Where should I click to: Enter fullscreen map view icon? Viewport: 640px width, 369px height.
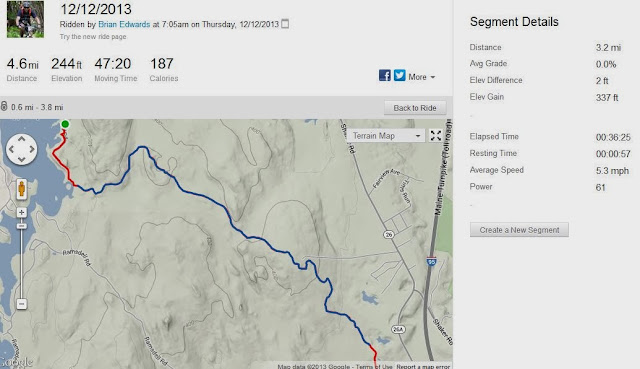click(436, 136)
